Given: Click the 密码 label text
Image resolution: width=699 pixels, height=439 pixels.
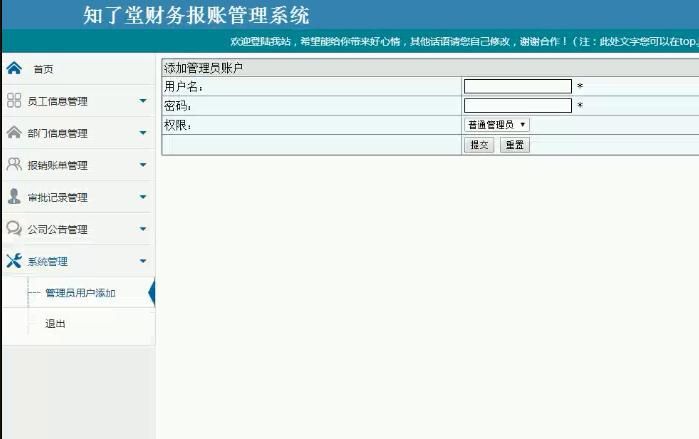Looking at the screenshot, I should pos(177,106).
